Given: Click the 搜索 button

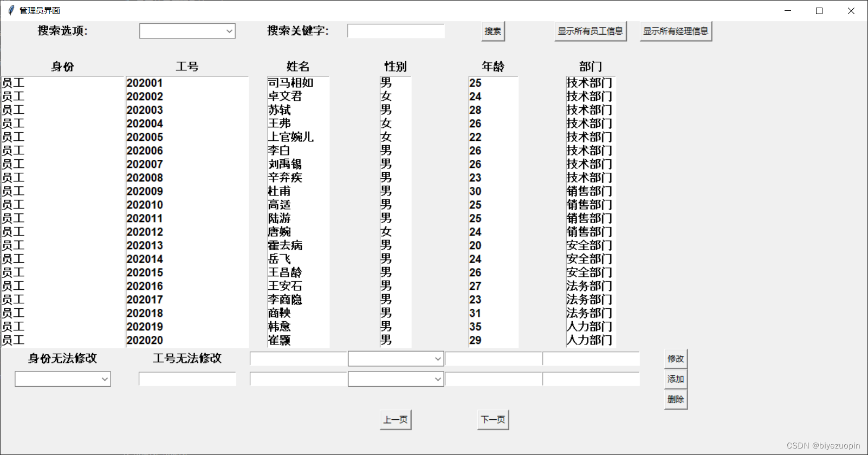Looking at the screenshot, I should coord(493,31).
